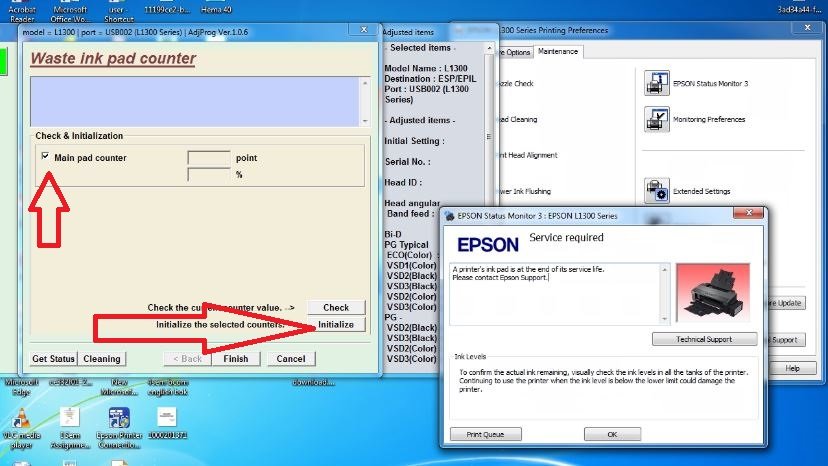This screenshot has height=466, width=828.
Task: Close the Status Monitor 3 window
Action: [748, 212]
